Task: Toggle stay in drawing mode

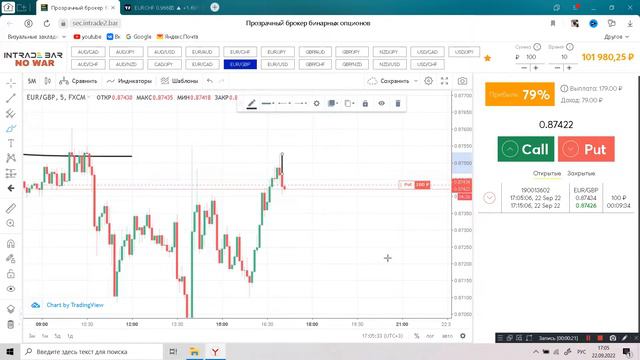Action: [x=11, y=259]
